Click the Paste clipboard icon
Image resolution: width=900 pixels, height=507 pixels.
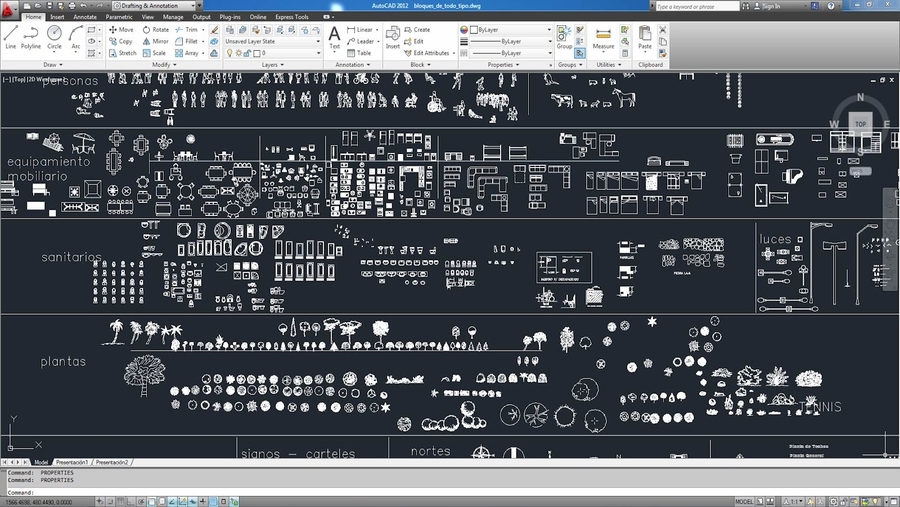click(x=645, y=38)
